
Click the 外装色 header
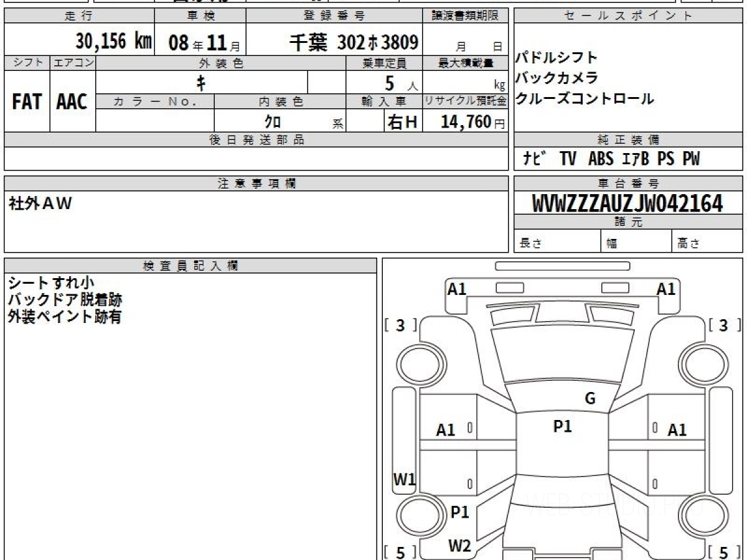[x=221, y=63]
